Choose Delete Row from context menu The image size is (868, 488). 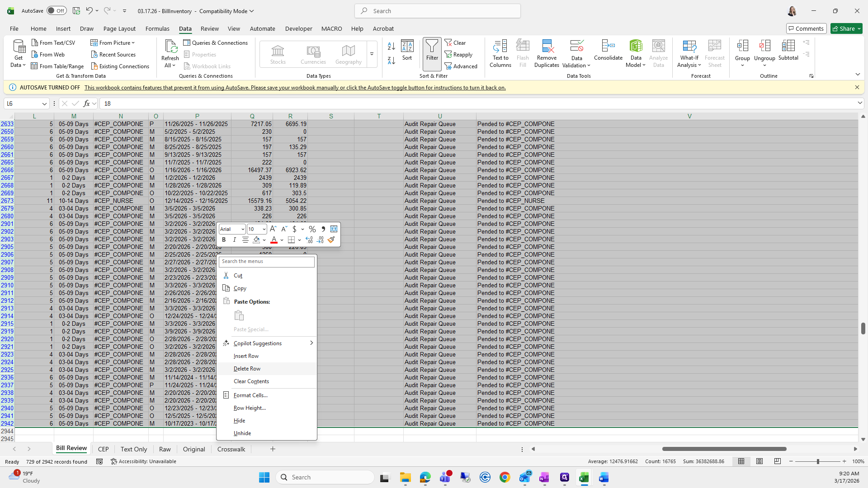pos(247,369)
